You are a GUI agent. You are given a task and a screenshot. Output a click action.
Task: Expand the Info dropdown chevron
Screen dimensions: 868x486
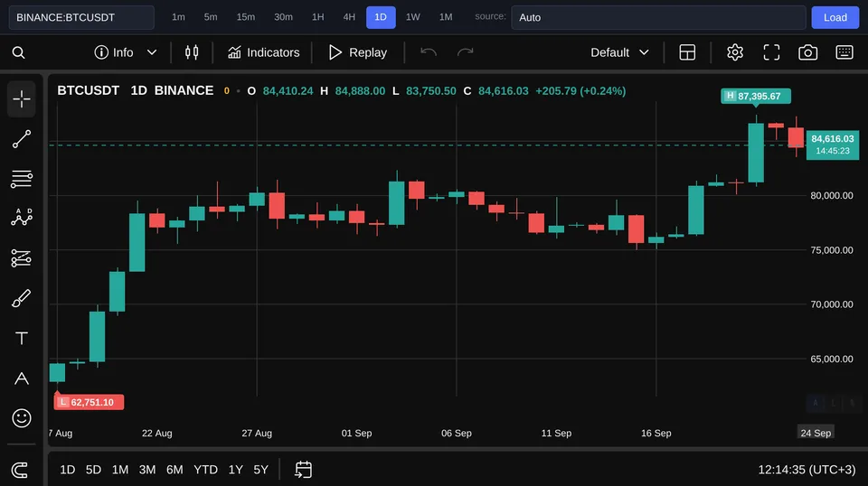[x=152, y=52]
